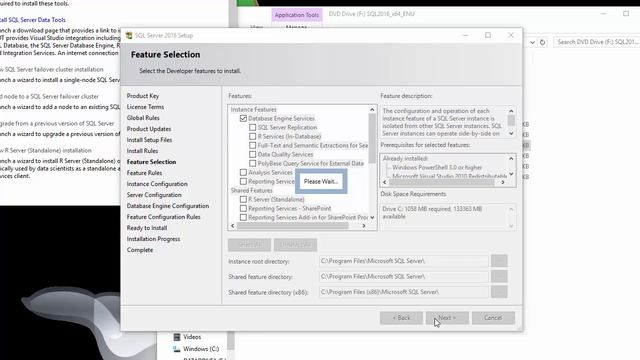Enable PolyBase Query Service for External Data

tap(253, 163)
